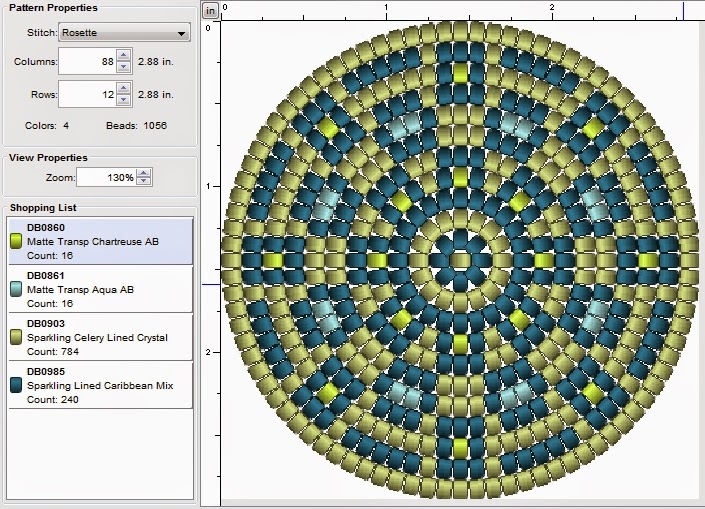Select DB0861 Matte Transp Aqua AB entry
Screen dimensions: 705x509
click(101, 289)
